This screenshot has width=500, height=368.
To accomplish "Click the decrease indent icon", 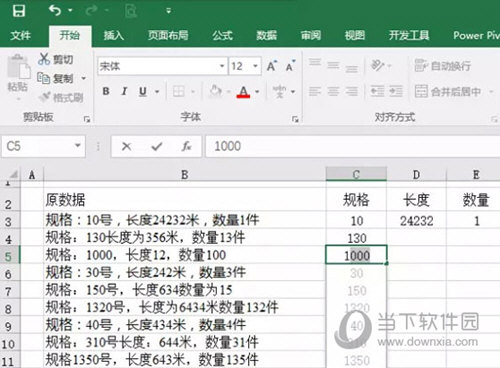I will 377,91.
